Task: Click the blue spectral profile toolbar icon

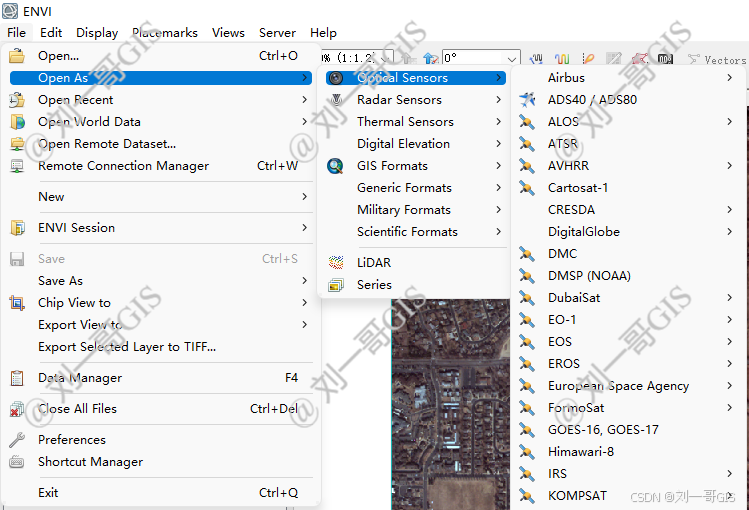Action: point(536,59)
